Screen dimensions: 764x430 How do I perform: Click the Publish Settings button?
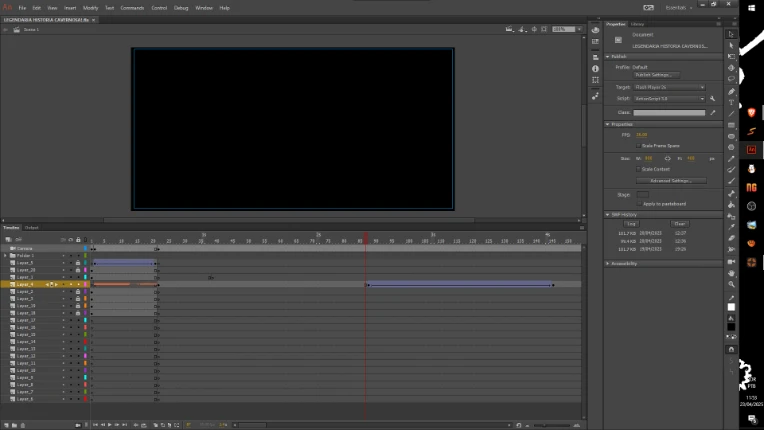point(657,75)
